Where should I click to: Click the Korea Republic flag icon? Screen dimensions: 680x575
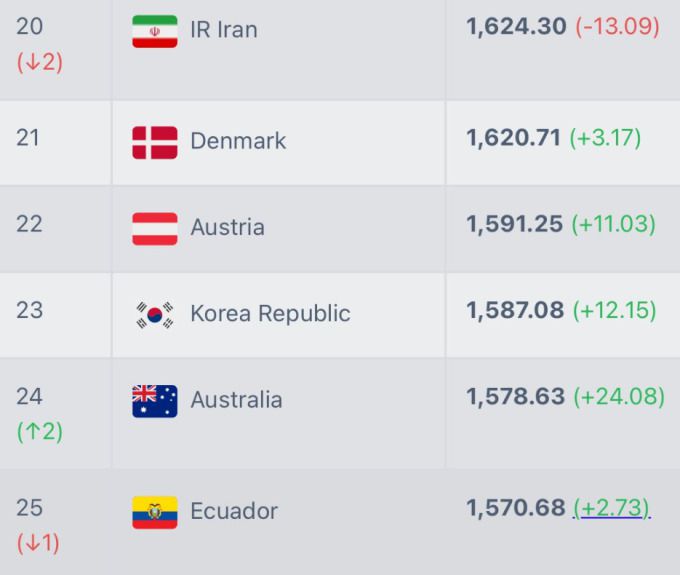154,314
